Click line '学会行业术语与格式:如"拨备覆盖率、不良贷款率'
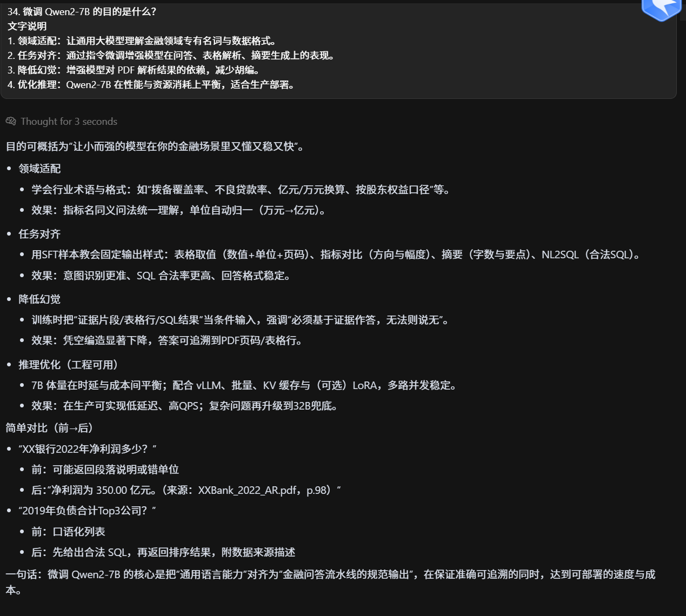 [242, 190]
